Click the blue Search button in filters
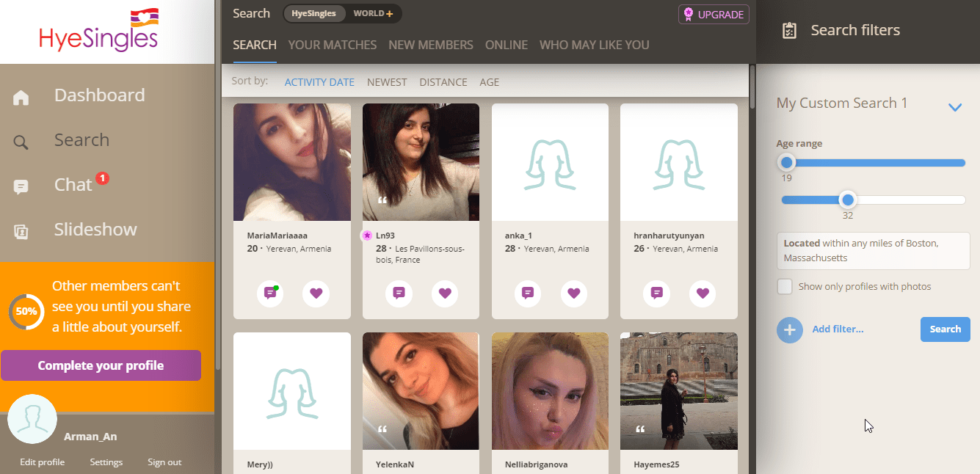Screen dimensions: 980x474 point(945,329)
